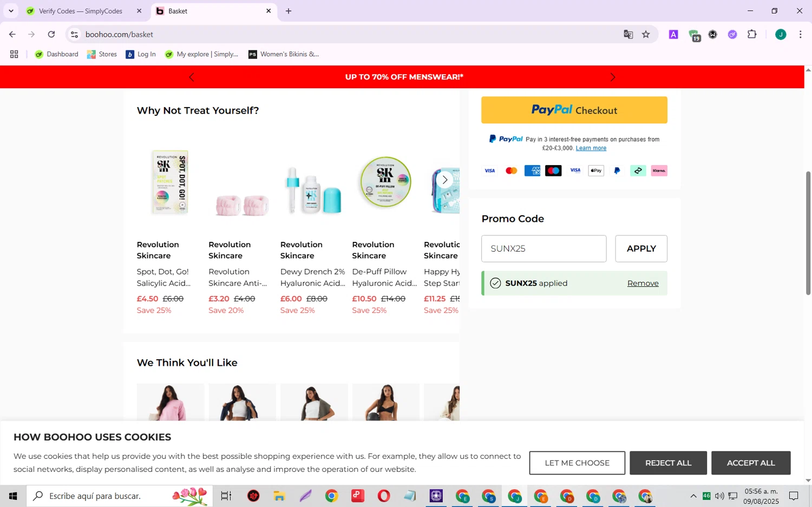The height and width of the screenshot is (507, 812).
Task: Reload the page
Action: [51, 34]
